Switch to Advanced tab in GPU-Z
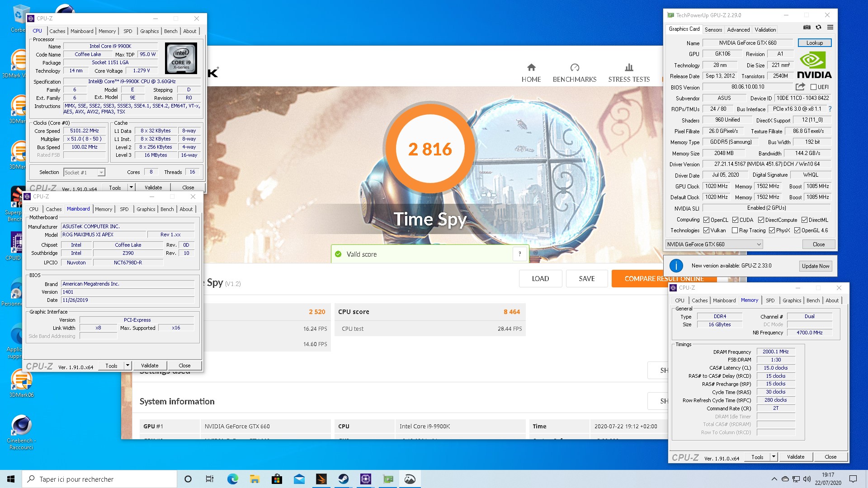Viewport: 868px width, 488px height. coord(738,30)
